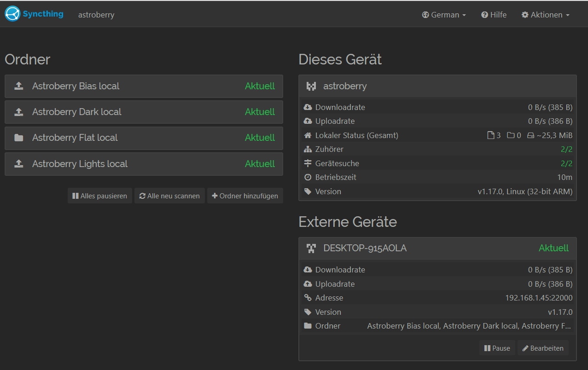Click gear icon beside Aktionen

click(x=525, y=15)
